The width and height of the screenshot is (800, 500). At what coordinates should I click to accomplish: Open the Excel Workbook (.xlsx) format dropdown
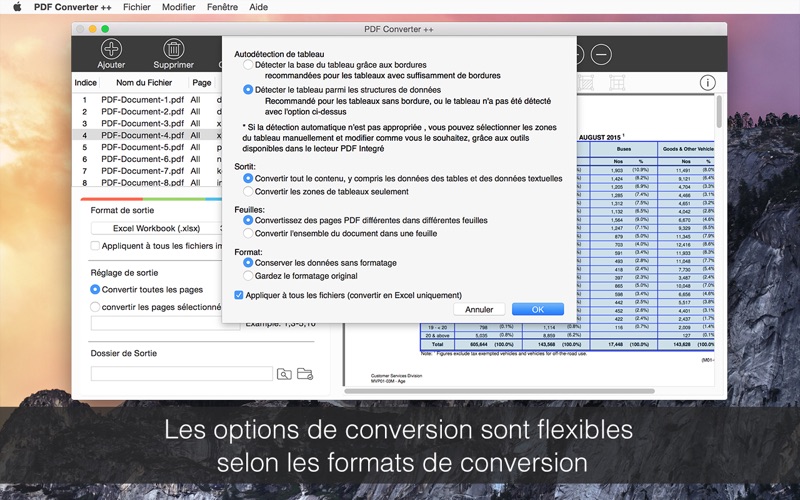pos(157,228)
